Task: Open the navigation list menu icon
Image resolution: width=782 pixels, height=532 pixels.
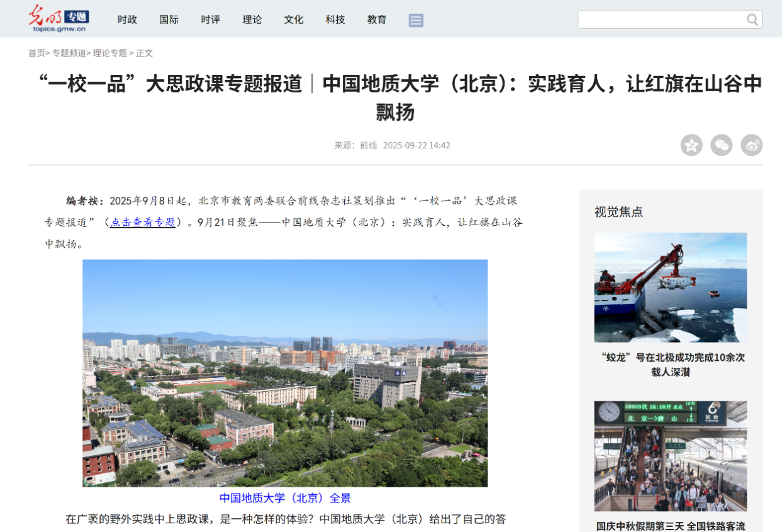Action: click(x=416, y=20)
